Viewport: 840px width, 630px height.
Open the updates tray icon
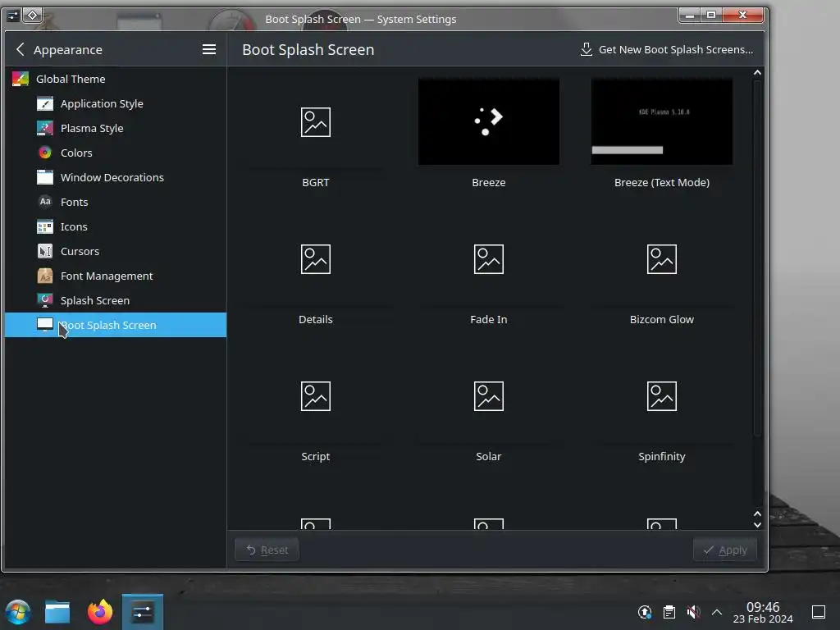click(645, 612)
